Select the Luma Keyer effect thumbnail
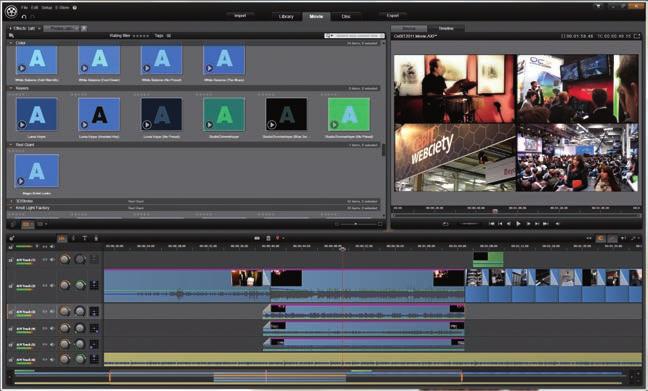This screenshot has width=648, height=391. coord(36,114)
